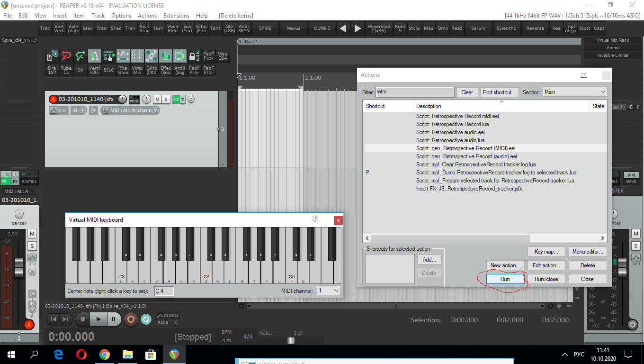Toggle the track phase invert button
The width and height of the screenshot is (644, 364).
click(191, 99)
